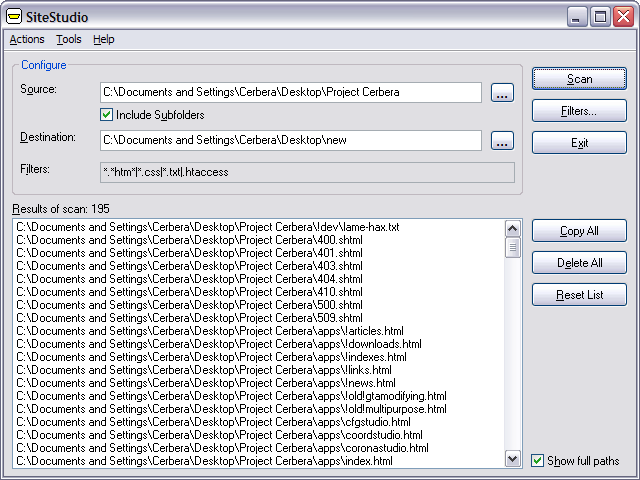This screenshot has width=640, height=480.
Task: Browse for Destination folder with ellipsis button
Action: tap(502, 140)
